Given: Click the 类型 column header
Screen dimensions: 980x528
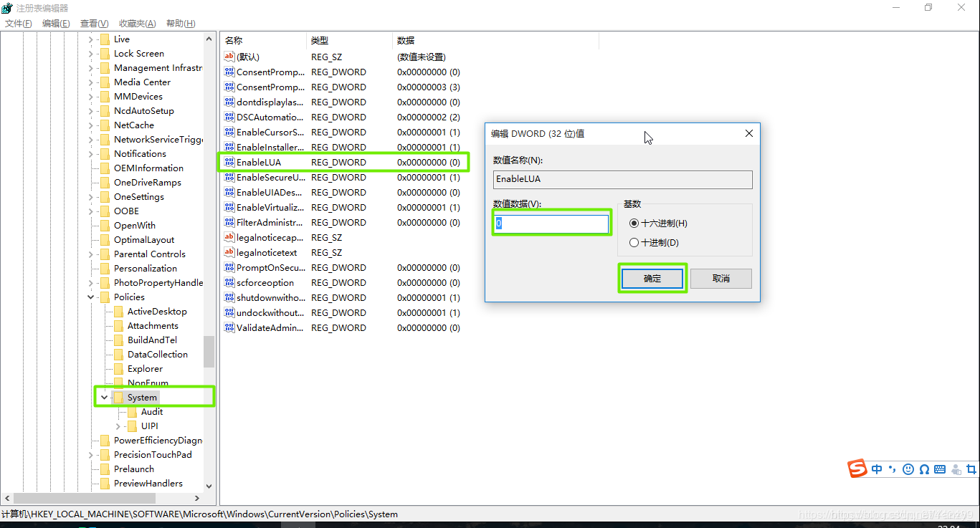Looking at the screenshot, I should [x=349, y=40].
